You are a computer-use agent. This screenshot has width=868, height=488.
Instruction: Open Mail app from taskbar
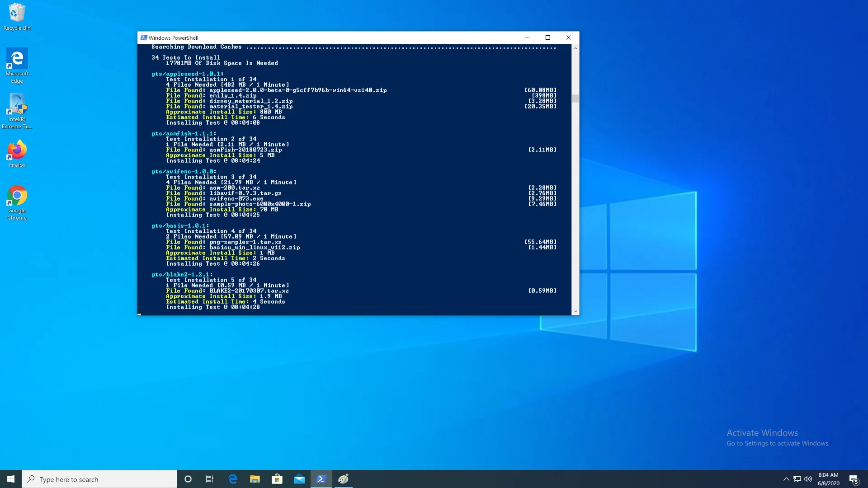click(299, 479)
